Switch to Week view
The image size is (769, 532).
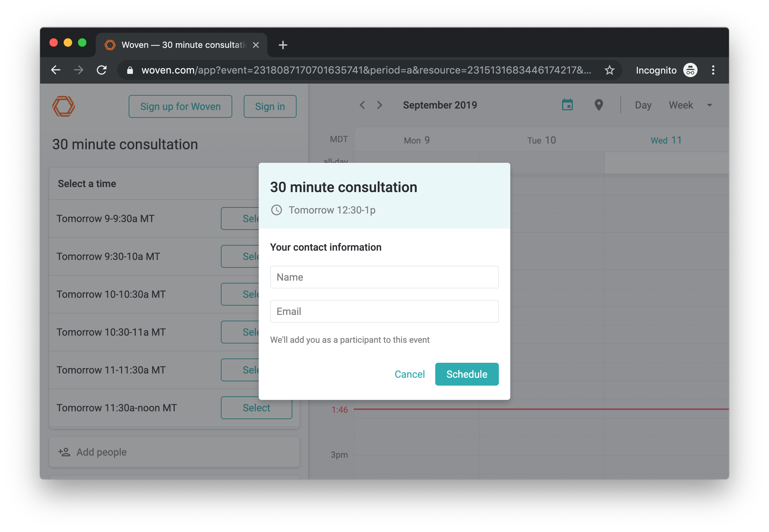click(x=681, y=105)
